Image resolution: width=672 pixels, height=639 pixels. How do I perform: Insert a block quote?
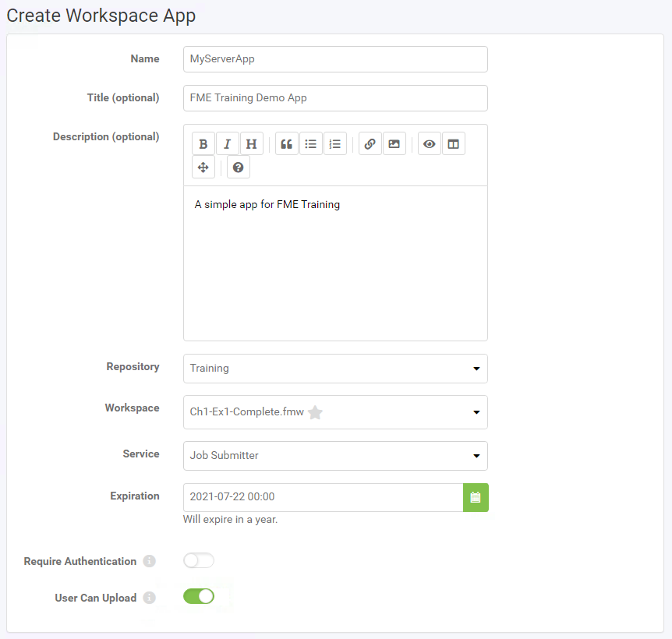(x=287, y=144)
